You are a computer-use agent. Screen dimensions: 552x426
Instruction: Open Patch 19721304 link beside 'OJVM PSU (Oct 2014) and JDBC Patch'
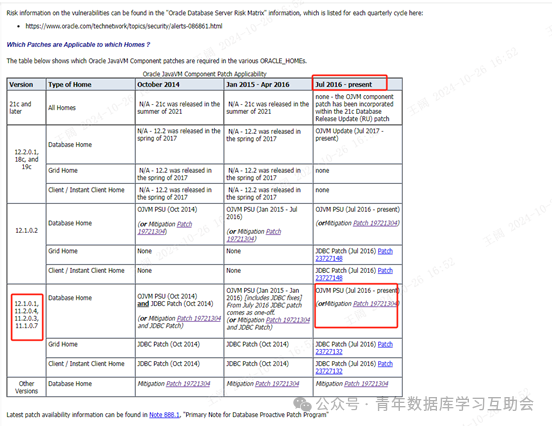(199, 318)
